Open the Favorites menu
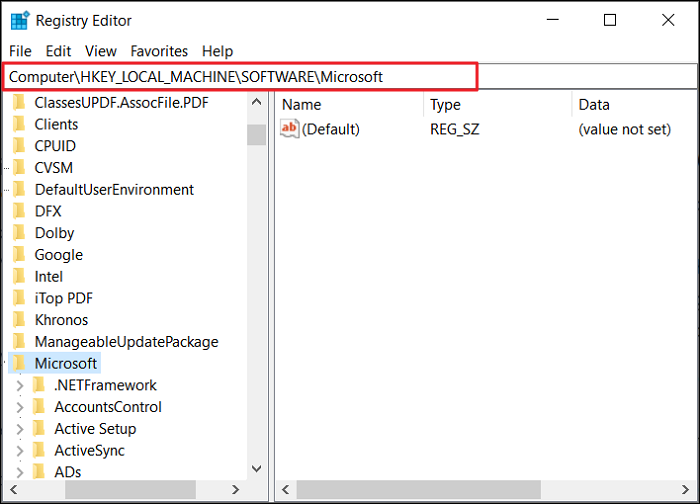 click(x=159, y=51)
